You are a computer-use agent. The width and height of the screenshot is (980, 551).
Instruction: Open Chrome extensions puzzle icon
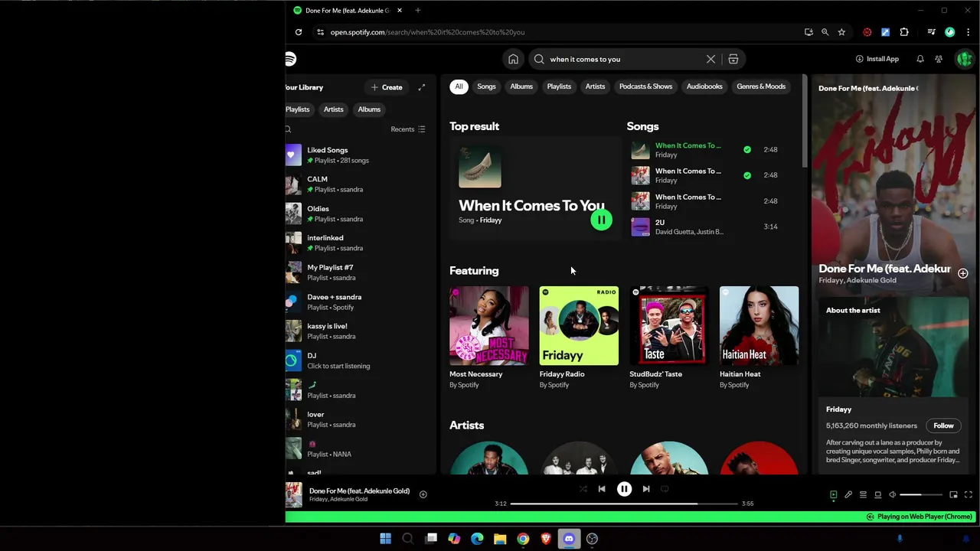tap(904, 32)
